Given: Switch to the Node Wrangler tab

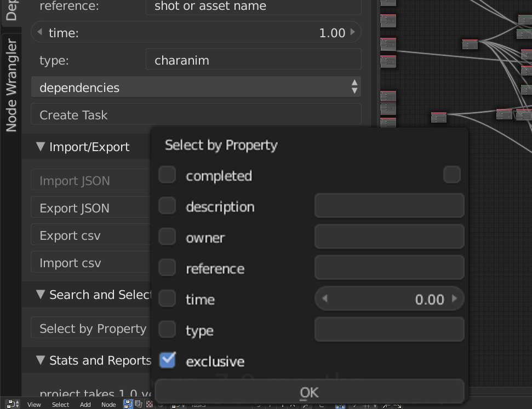Looking at the screenshot, I should [11, 85].
